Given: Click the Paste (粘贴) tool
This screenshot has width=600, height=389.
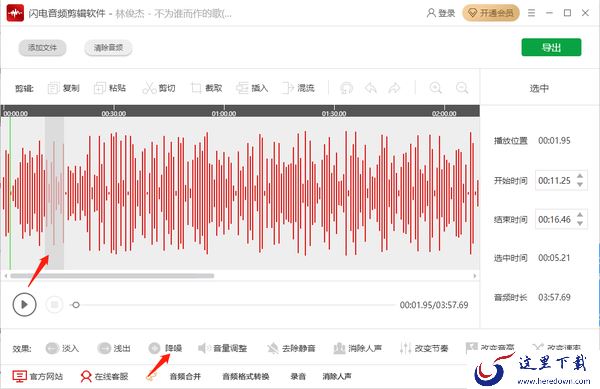Looking at the screenshot, I should pos(110,88).
